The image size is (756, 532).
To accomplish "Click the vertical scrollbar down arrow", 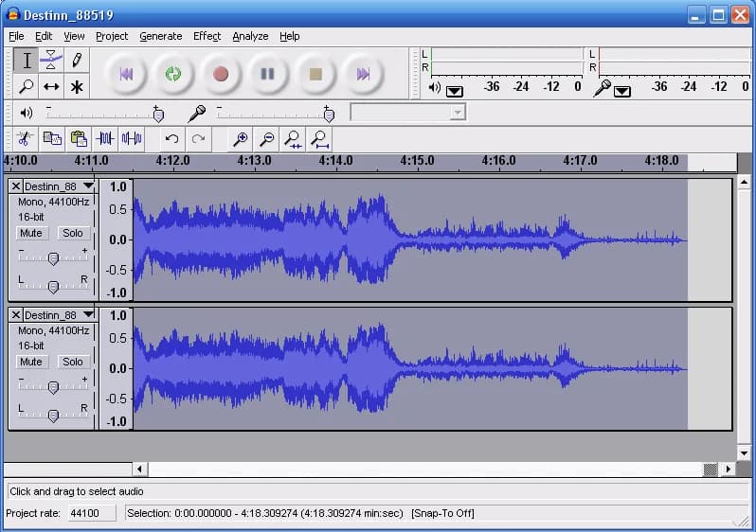I will tap(744, 453).
